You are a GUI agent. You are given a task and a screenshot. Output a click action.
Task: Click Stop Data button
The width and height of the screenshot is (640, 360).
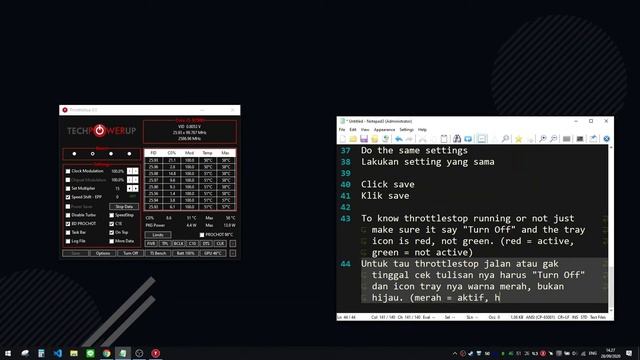(x=124, y=207)
